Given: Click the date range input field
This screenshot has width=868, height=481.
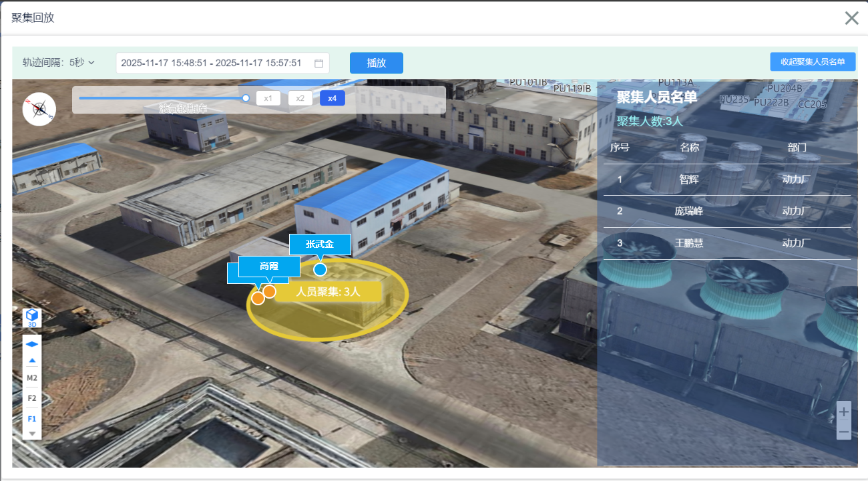Looking at the screenshot, I should (223, 63).
